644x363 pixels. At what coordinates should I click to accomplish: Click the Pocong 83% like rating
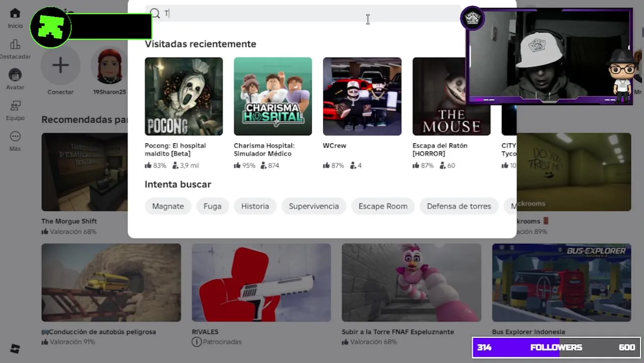pyautogui.click(x=156, y=165)
